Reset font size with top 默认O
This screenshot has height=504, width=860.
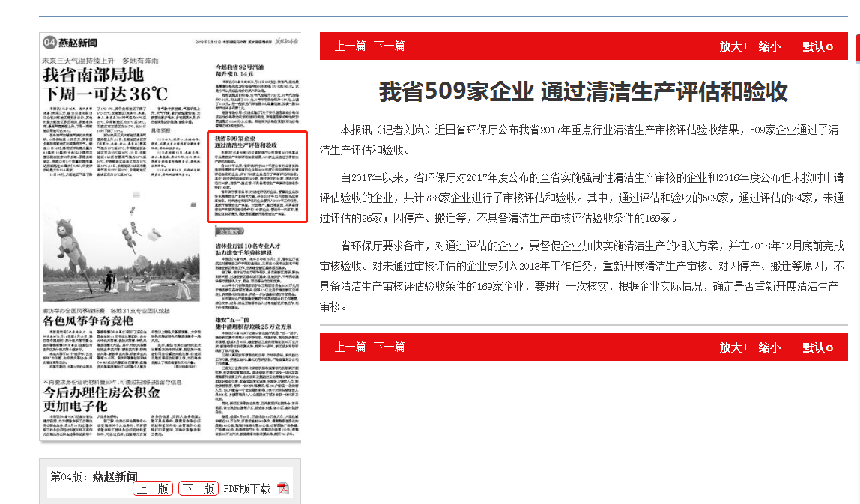[817, 46]
